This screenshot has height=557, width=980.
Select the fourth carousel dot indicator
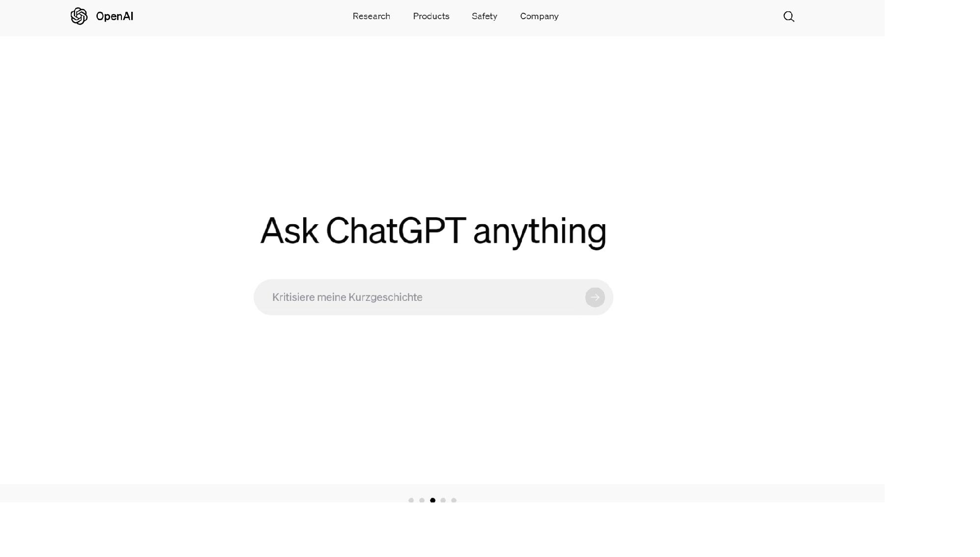click(443, 500)
